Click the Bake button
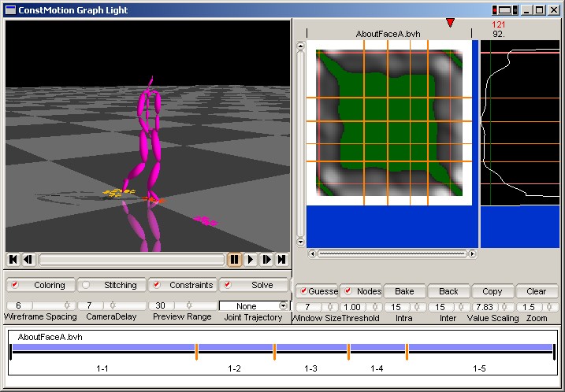 (x=404, y=291)
